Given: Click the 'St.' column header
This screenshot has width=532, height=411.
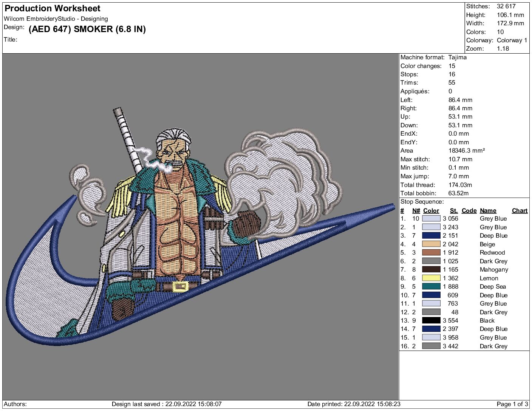Looking at the screenshot, I should point(454,210).
